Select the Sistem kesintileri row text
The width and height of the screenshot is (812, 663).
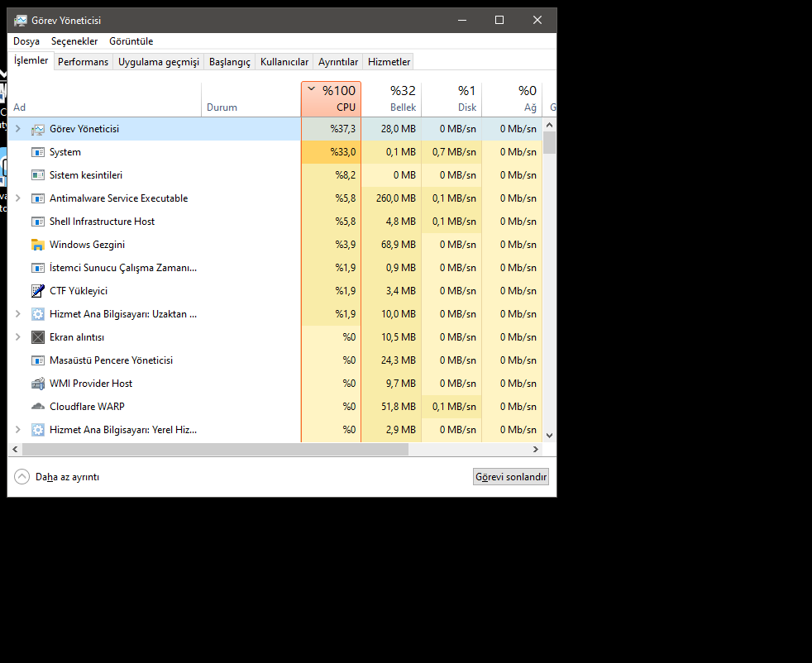click(x=86, y=175)
